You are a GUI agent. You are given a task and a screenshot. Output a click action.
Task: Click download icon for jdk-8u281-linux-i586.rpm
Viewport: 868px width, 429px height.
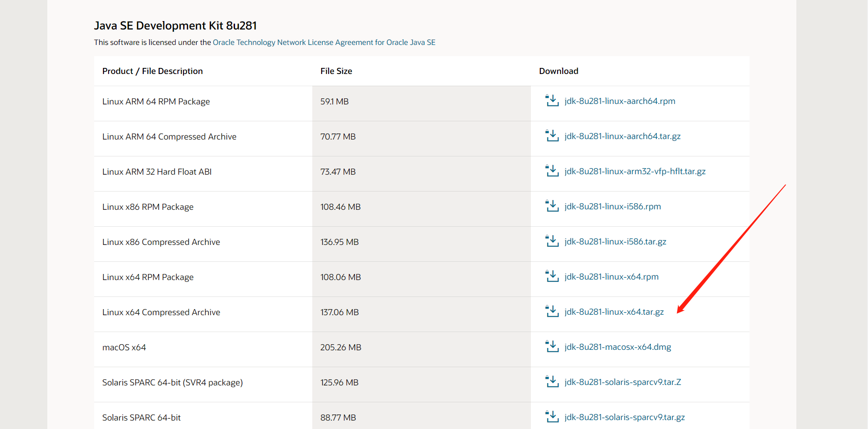click(x=552, y=206)
